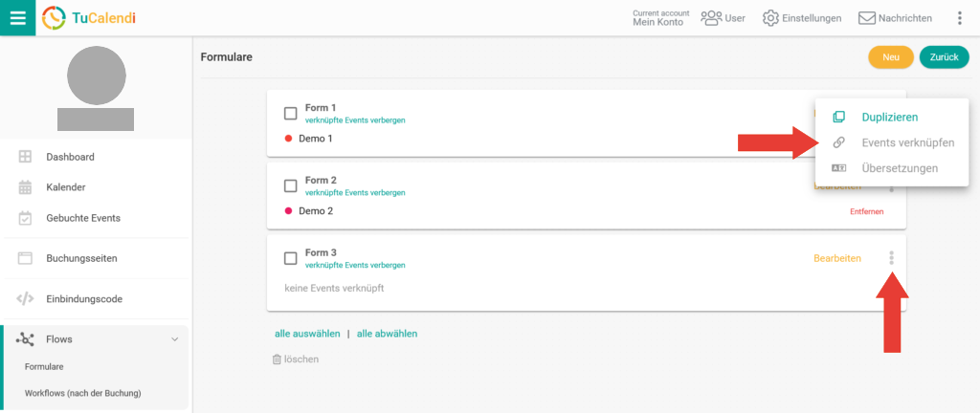Click the profile avatar picture

(x=96, y=77)
